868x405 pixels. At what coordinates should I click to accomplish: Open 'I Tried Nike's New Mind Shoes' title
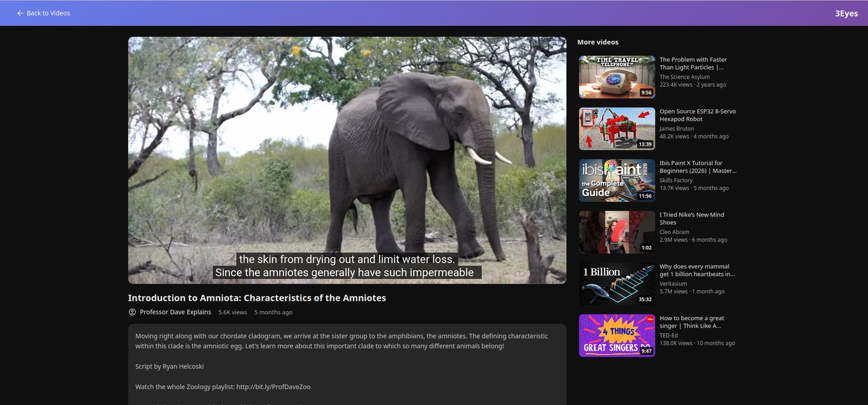click(x=692, y=218)
